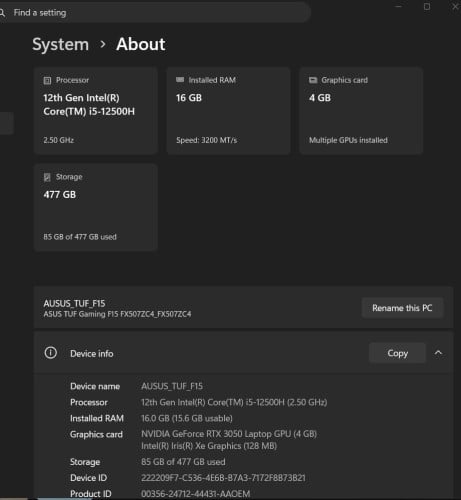The height and width of the screenshot is (500, 461).
Task: Click the Installed RAM memory icon
Action: (180, 80)
